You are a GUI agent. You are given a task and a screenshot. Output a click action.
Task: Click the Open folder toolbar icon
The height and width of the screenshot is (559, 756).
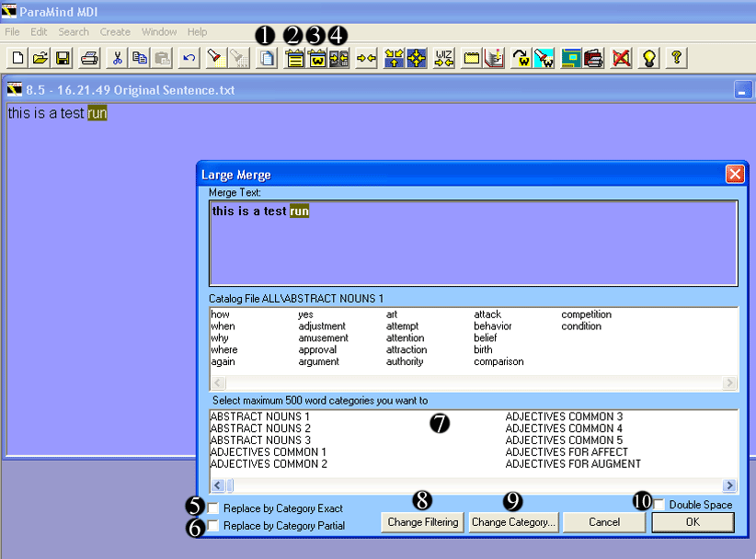[40, 58]
